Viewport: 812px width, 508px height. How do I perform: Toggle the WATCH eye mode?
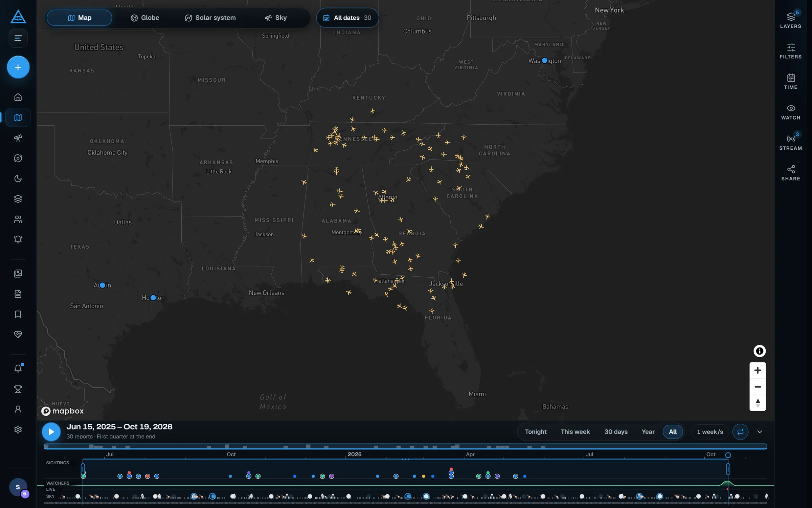coord(791,112)
